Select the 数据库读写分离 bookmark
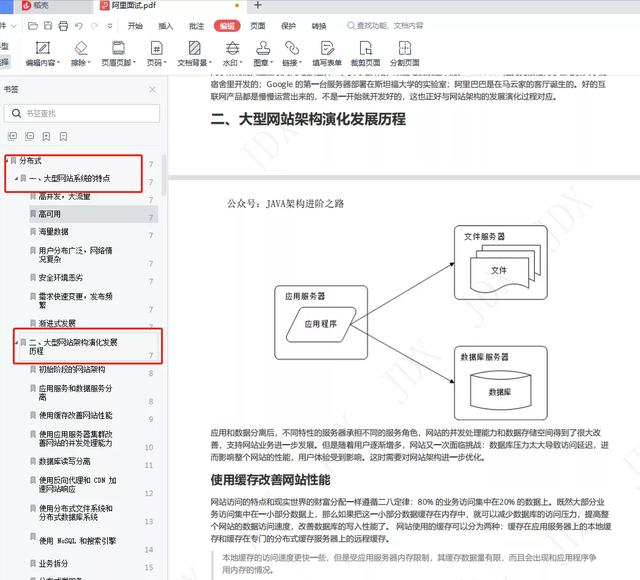 coord(64,461)
